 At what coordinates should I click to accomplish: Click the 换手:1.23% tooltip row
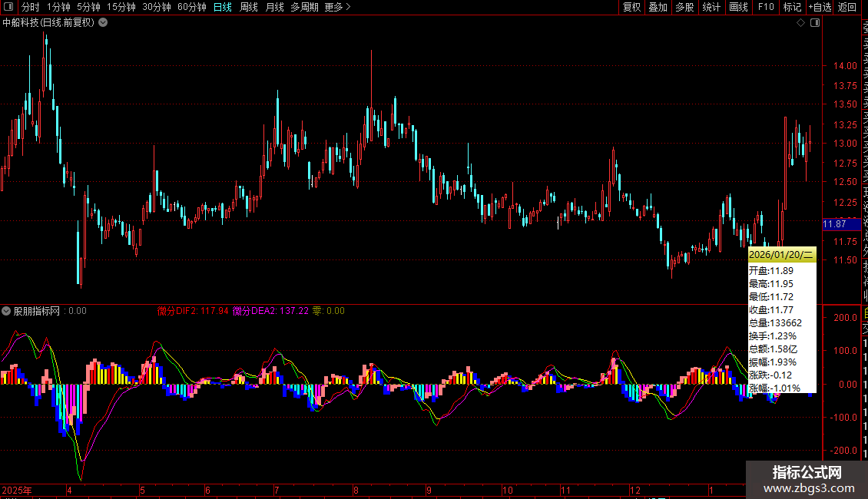coord(773,335)
